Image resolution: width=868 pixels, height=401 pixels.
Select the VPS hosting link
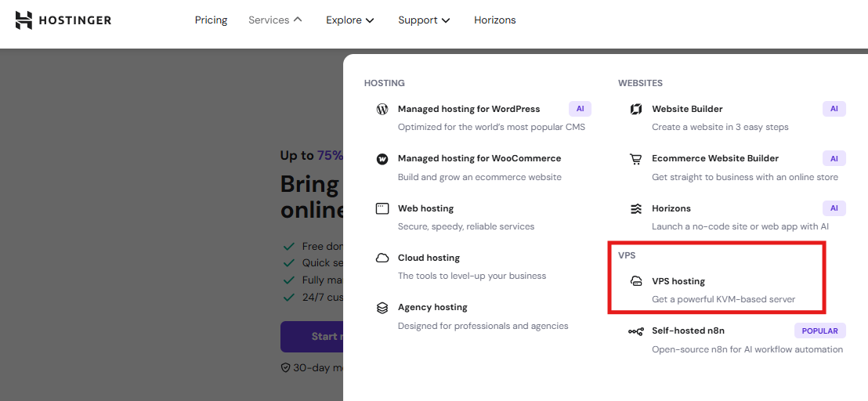click(x=678, y=281)
